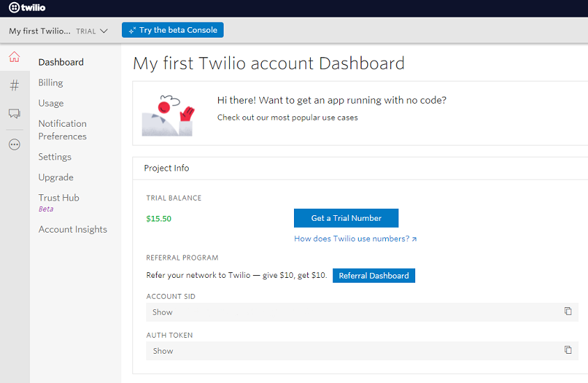Click the $15.50 trial balance amount
The width and height of the screenshot is (588, 383).
click(159, 219)
